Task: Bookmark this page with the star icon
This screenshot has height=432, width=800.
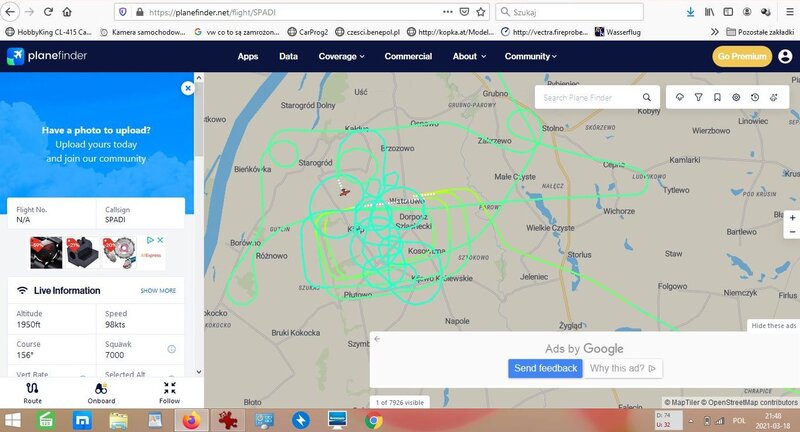Action: coord(481,12)
